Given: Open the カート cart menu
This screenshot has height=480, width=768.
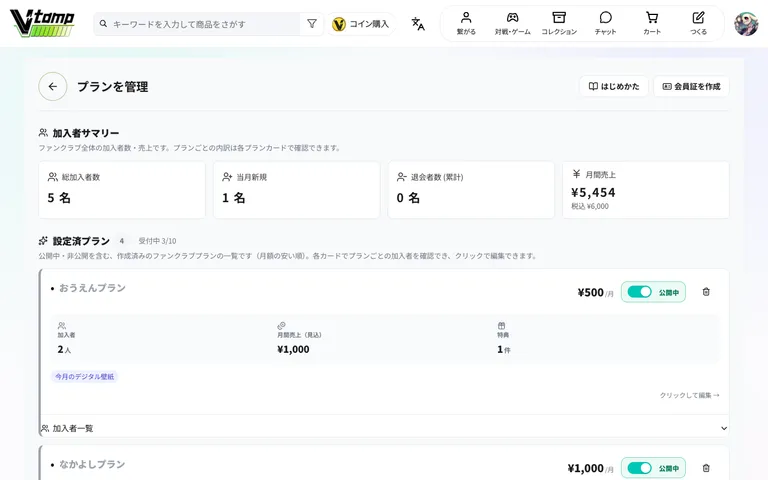Looking at the screenshot, I should (652, 24).
